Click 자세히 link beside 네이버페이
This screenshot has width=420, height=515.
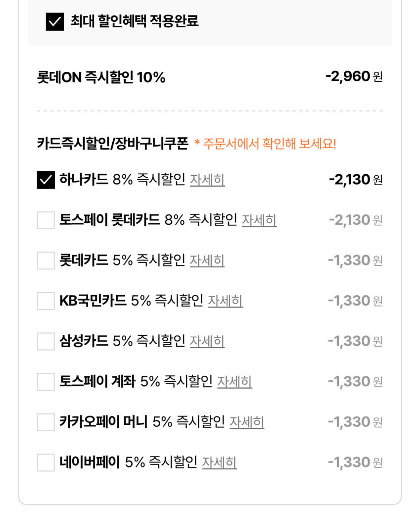pyautogui.click(x=219, y=463)
